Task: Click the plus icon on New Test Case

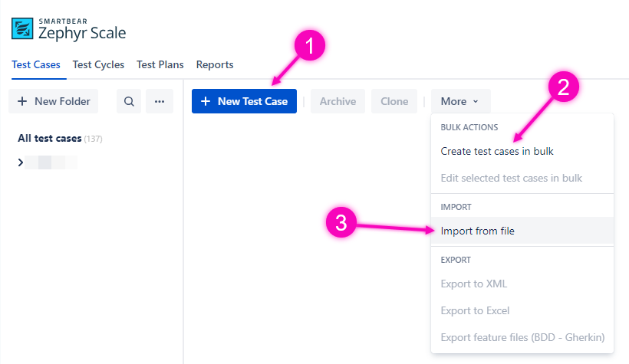Action: point(206,101)
